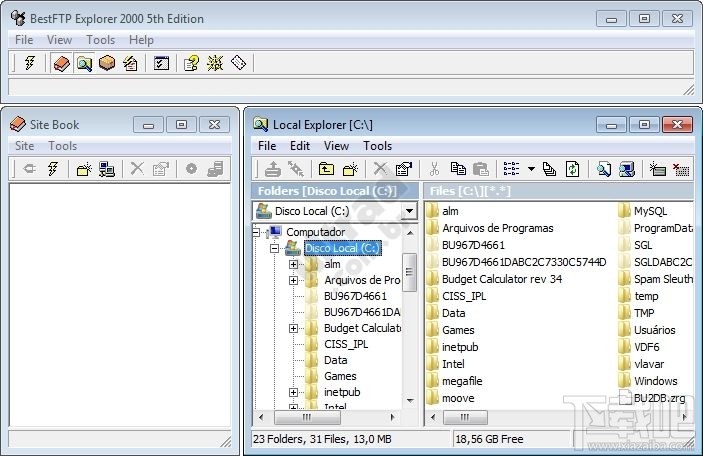Screen dimensions: 703x456
Task: Click the Quick Connect lightning icon in main toolbar
Action: pos(30,63)
